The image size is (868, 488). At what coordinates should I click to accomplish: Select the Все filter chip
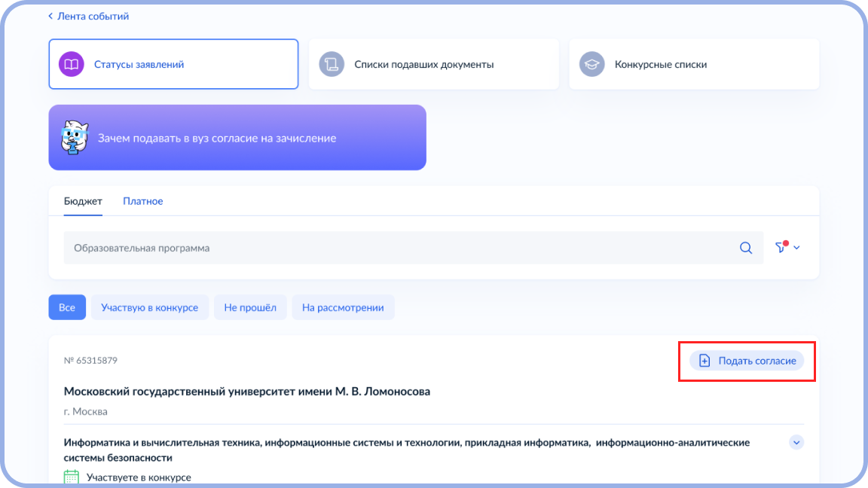67,307
